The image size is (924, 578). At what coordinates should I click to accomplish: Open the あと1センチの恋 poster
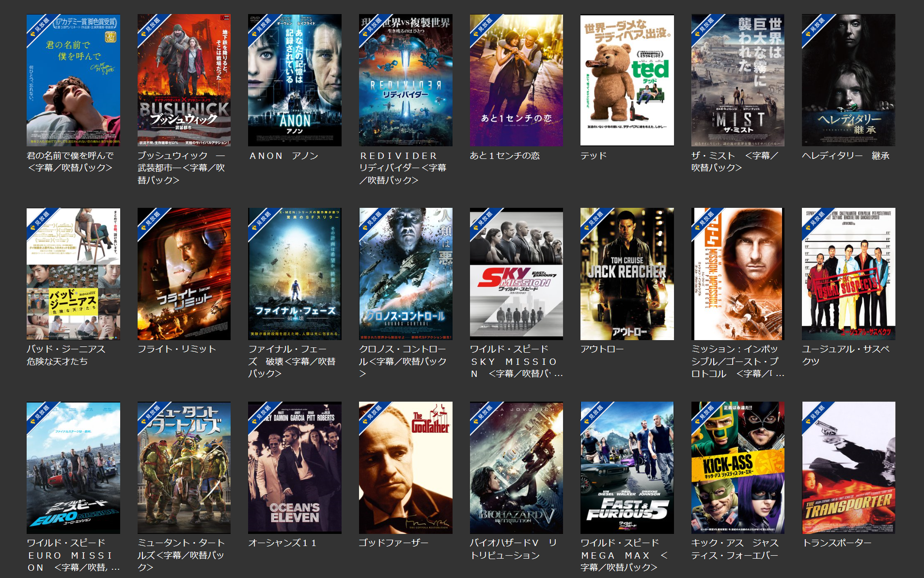[517, 80]
